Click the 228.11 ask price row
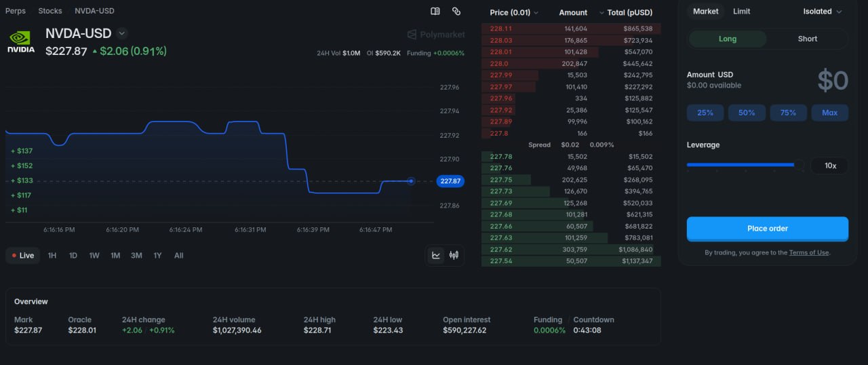The width and height of the screenshot is (868, 365). (571, 28)
